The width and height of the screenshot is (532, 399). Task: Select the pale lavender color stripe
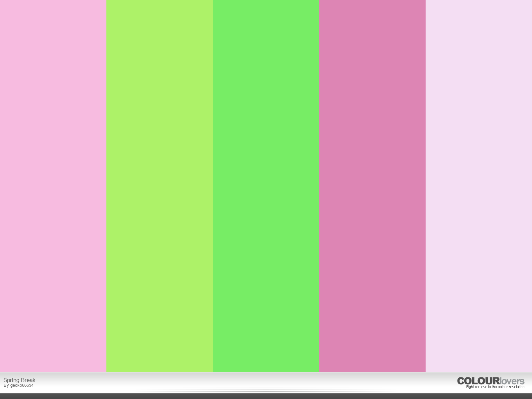(x=479, y=186)
